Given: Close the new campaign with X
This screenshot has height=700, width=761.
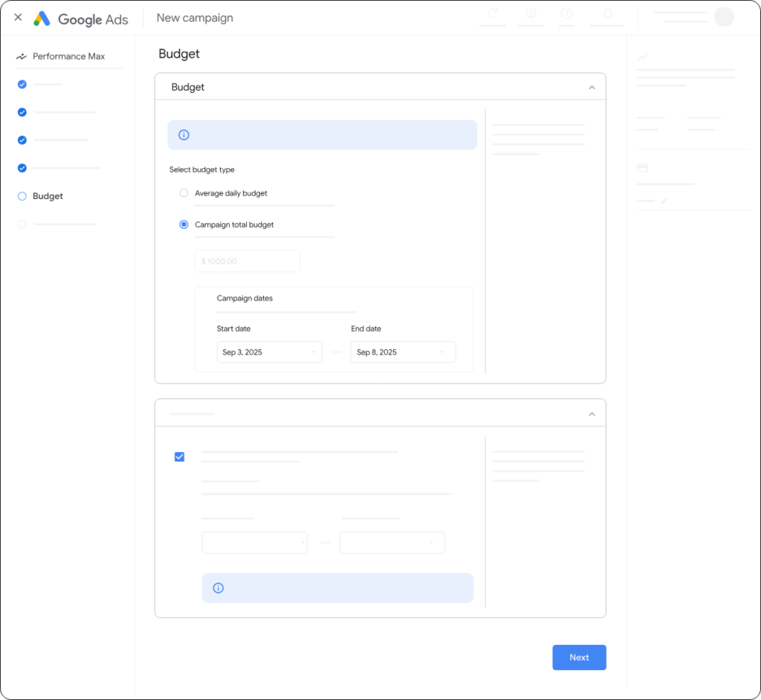Looking at the screenshot, I should click(x=18, y=18).
